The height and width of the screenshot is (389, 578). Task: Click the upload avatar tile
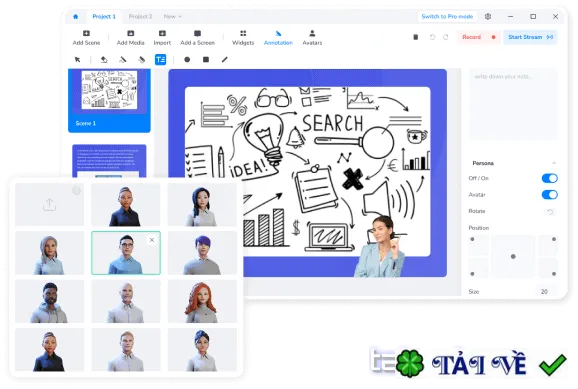click(x=49, y=205)
